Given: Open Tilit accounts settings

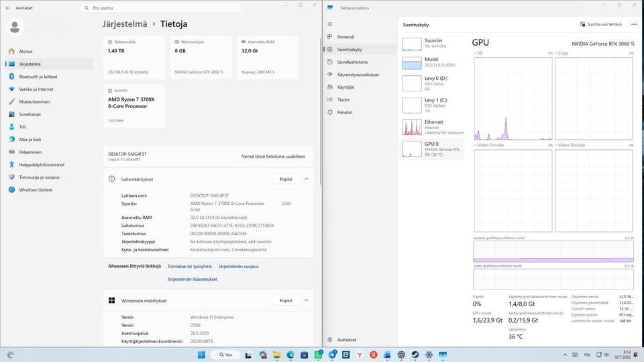Looking at the screenshot, I should point(23,127).
